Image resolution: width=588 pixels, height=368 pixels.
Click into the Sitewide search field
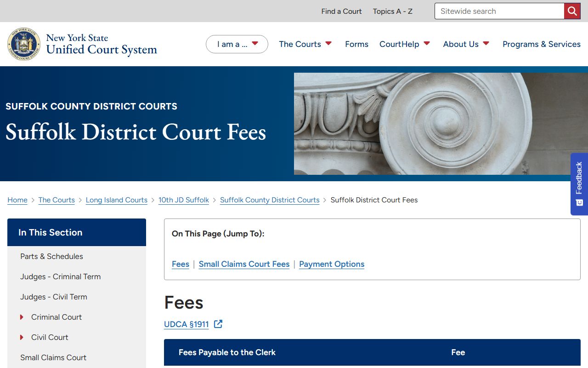tap(499, 11)
